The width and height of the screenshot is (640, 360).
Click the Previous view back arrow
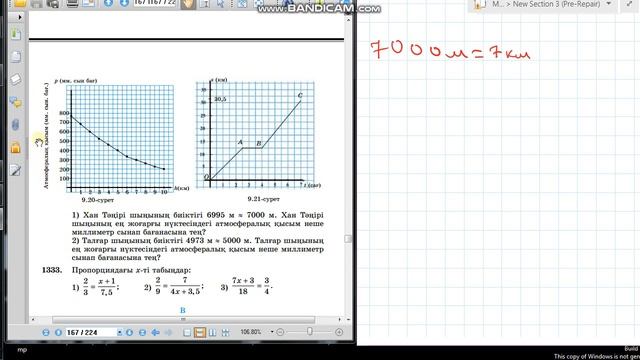pyautogui.click(x=156, y=333)
